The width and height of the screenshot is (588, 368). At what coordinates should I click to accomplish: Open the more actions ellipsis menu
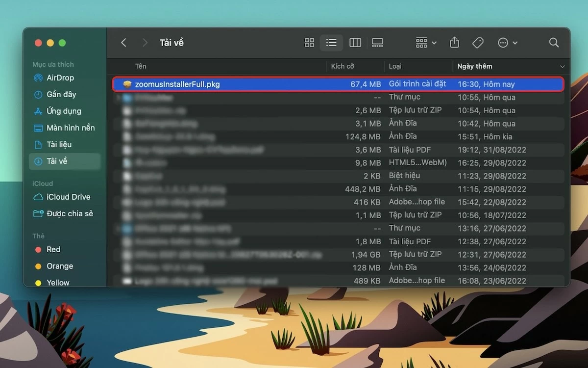(508, 43)
